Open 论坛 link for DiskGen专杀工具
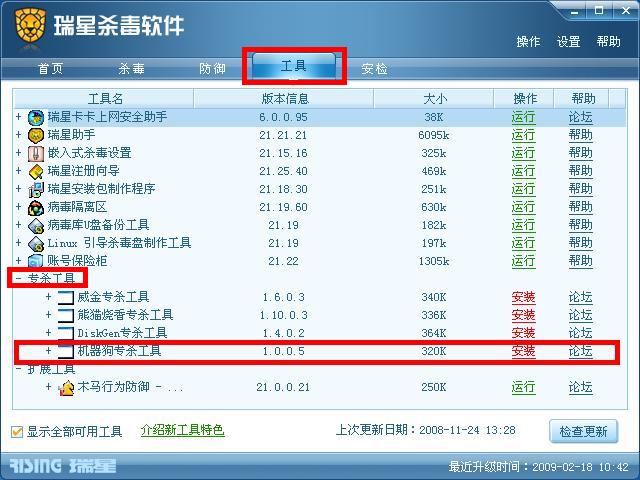This screenshot has height=480, width=640. click(x=580, y=333)
